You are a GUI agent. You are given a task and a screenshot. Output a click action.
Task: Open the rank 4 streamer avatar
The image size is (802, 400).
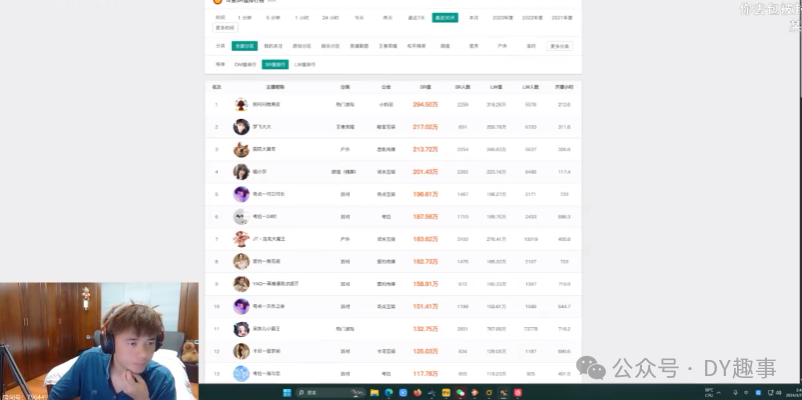coord(241,172)
